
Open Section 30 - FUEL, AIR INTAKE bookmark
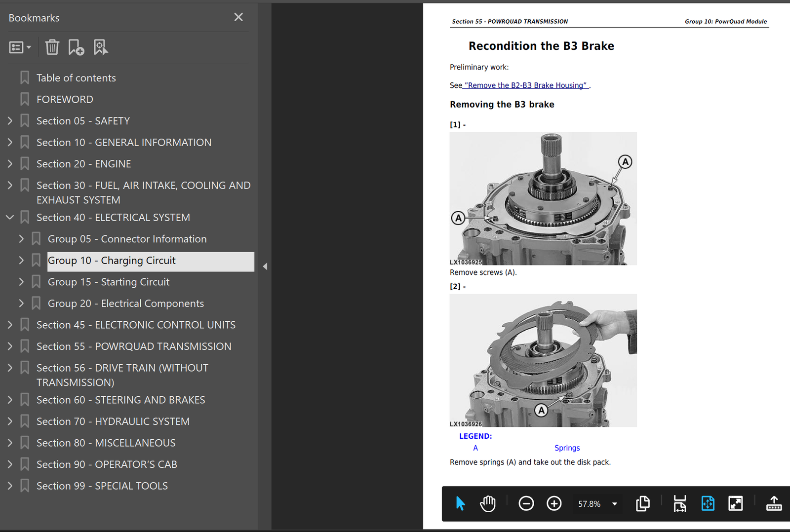coord(144,192)
